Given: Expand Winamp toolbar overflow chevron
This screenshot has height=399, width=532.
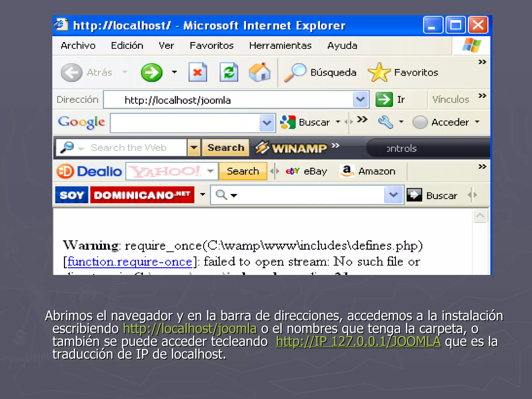Looking at the screenshot, I should tap(335, 145).
